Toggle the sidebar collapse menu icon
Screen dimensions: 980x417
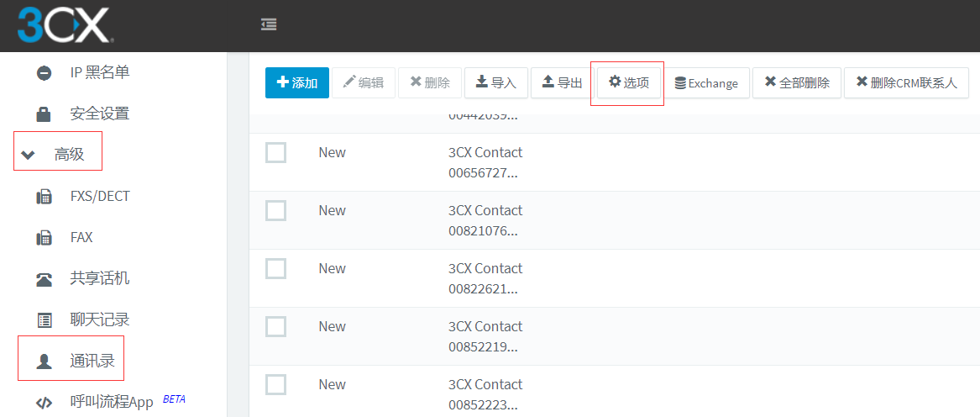click(269, 25)
